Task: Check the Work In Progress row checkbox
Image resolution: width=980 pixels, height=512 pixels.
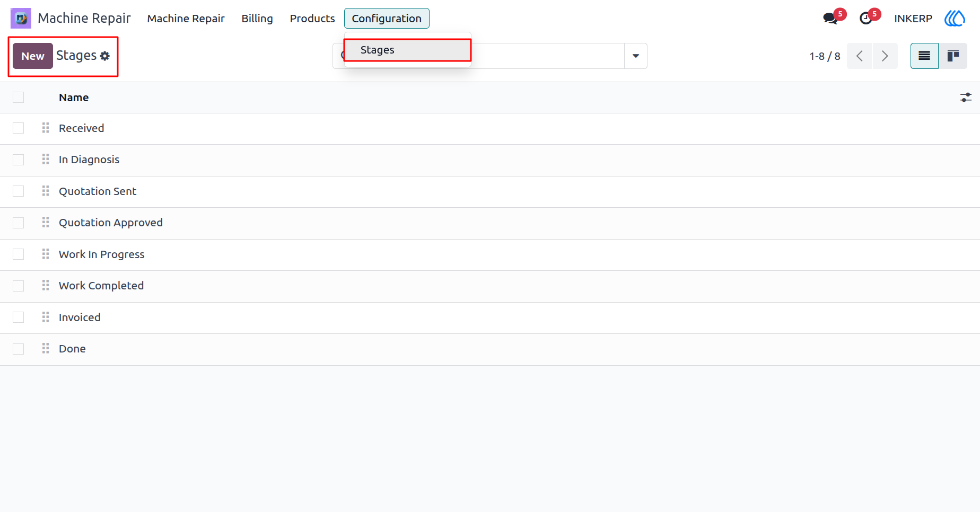Action: (x=19, y=254)
